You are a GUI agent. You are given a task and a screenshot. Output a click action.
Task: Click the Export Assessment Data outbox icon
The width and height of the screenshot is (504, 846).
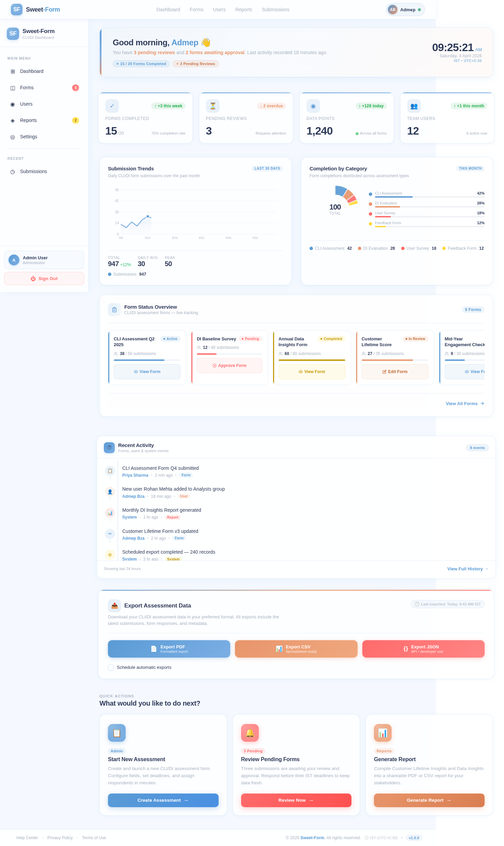point(114,606)
